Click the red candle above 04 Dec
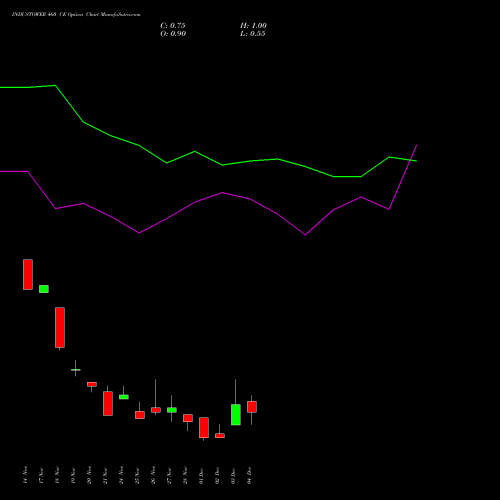The image size is (500, 500). coord(252,407)
